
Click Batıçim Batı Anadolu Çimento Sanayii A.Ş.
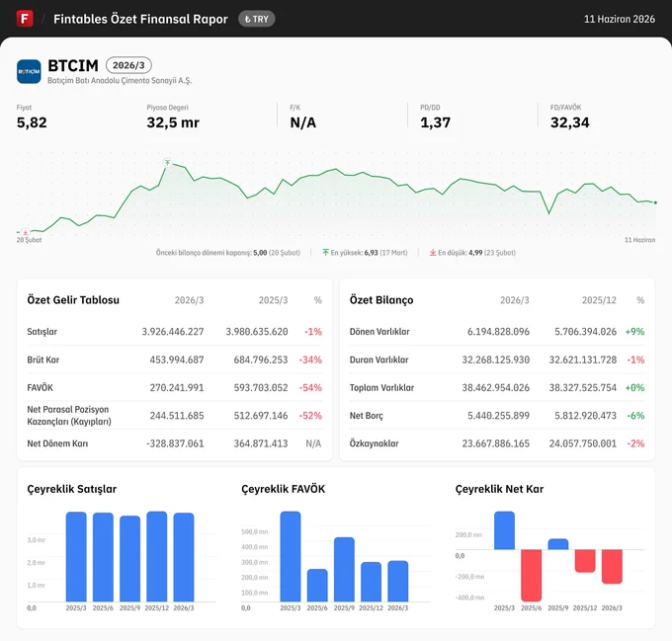point(120,81)
